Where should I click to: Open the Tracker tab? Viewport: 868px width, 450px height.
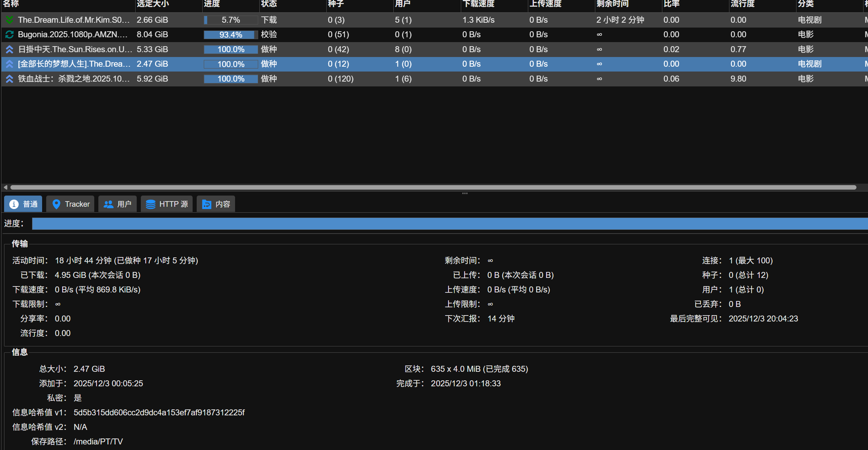pyautogui.click(x=70, y=204)
